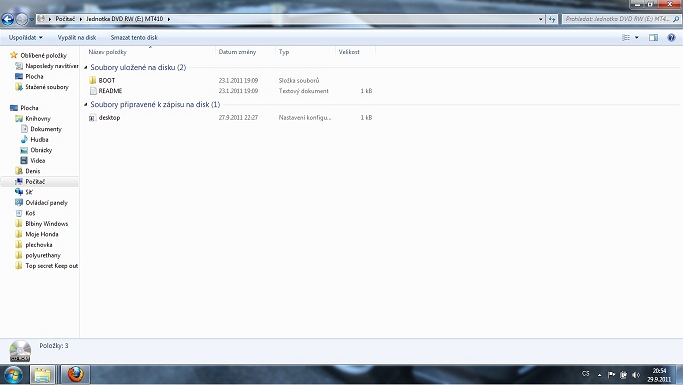Collapse Soubory uložené na disku group
Image resolution: width=683 pixels, height=385 pixels.
coord(86,68)
